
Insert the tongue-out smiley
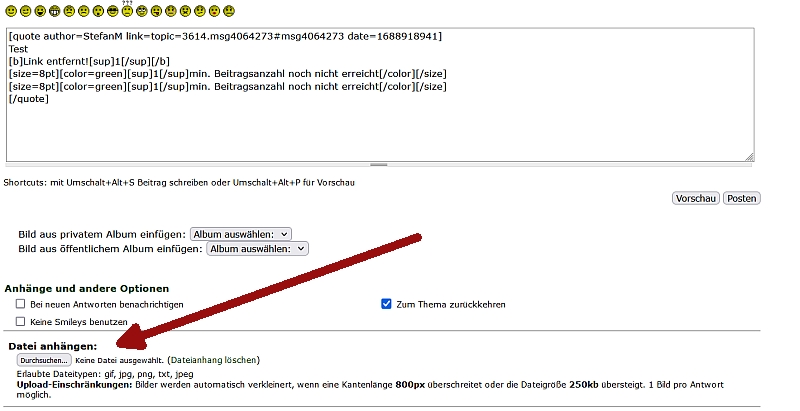pos(156,12)
